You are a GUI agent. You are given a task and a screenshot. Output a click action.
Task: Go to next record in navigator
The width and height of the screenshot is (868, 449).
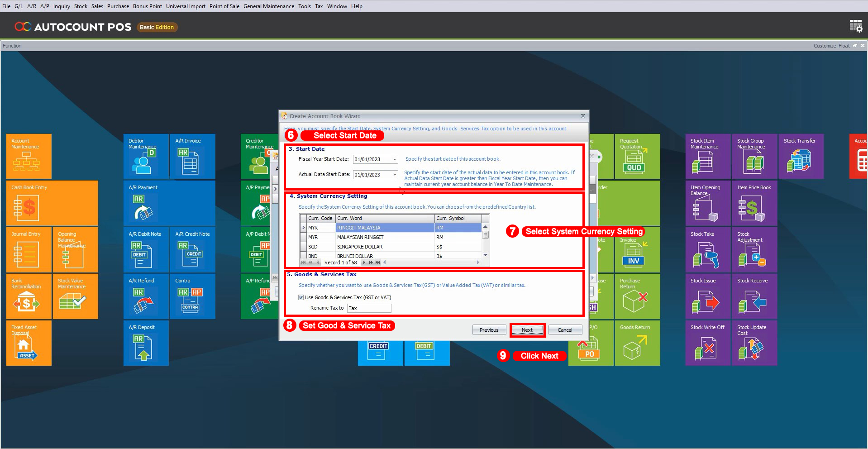click(x=364, y=263)
